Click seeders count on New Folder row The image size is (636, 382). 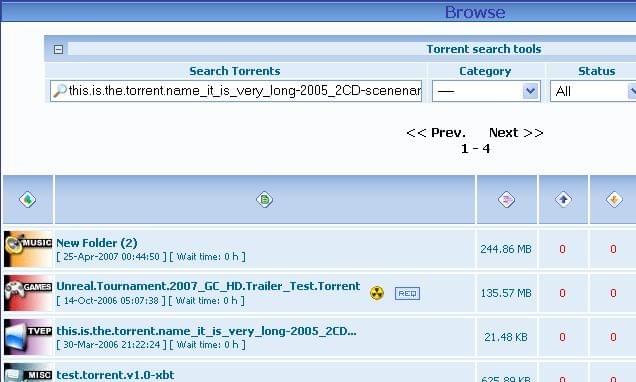click(562, 249)
